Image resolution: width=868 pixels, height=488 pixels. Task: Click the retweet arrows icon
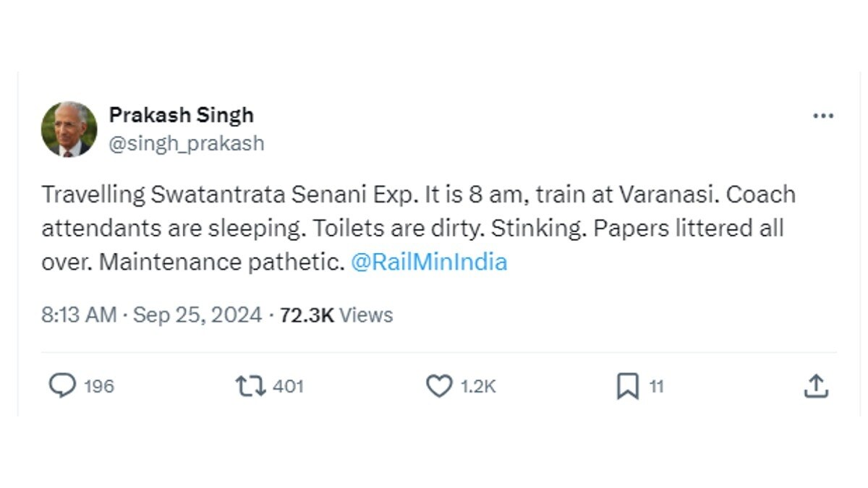point(250,386)
